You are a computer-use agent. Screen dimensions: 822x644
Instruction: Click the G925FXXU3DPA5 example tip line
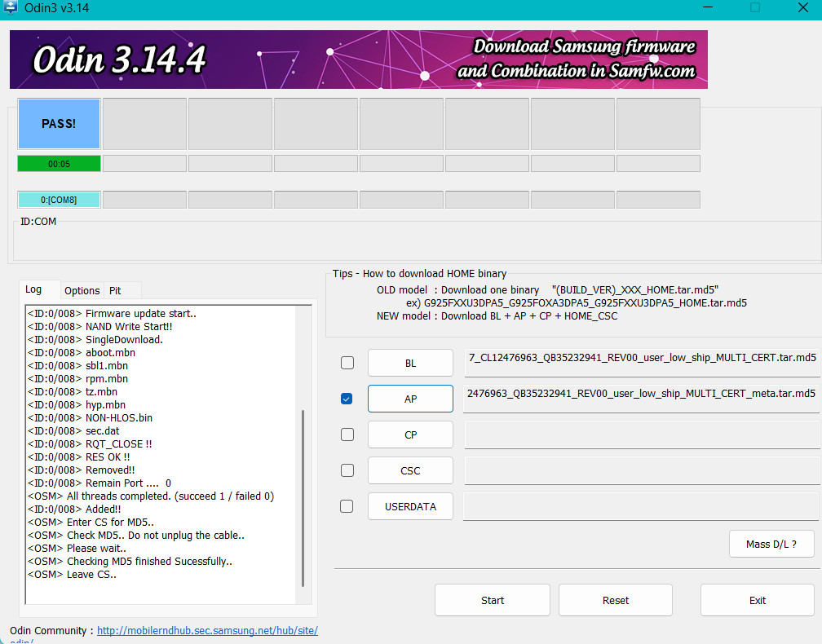coord(576,303)
